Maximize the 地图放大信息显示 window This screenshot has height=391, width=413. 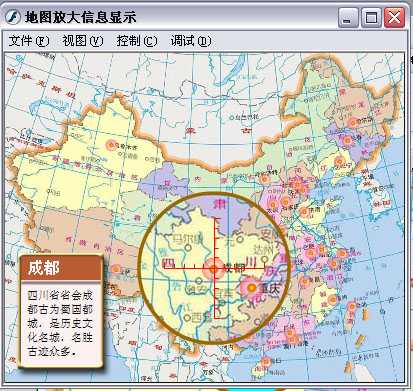(x=371, y=17)
